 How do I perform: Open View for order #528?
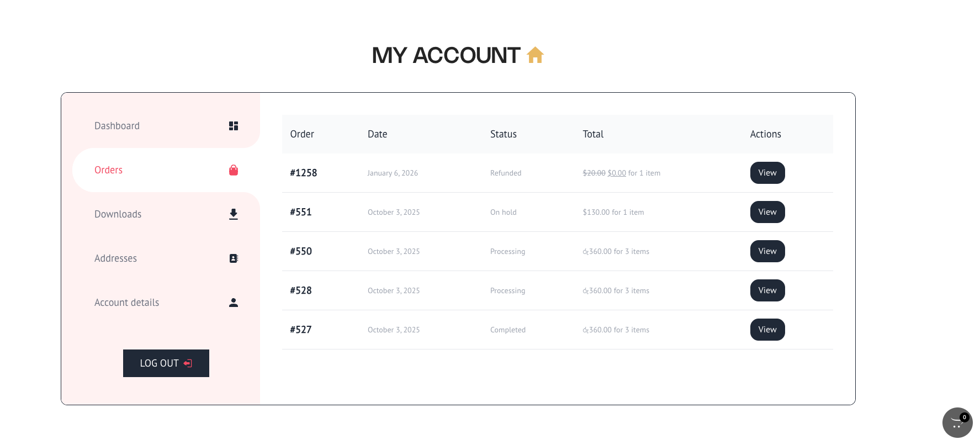[767, 290]
